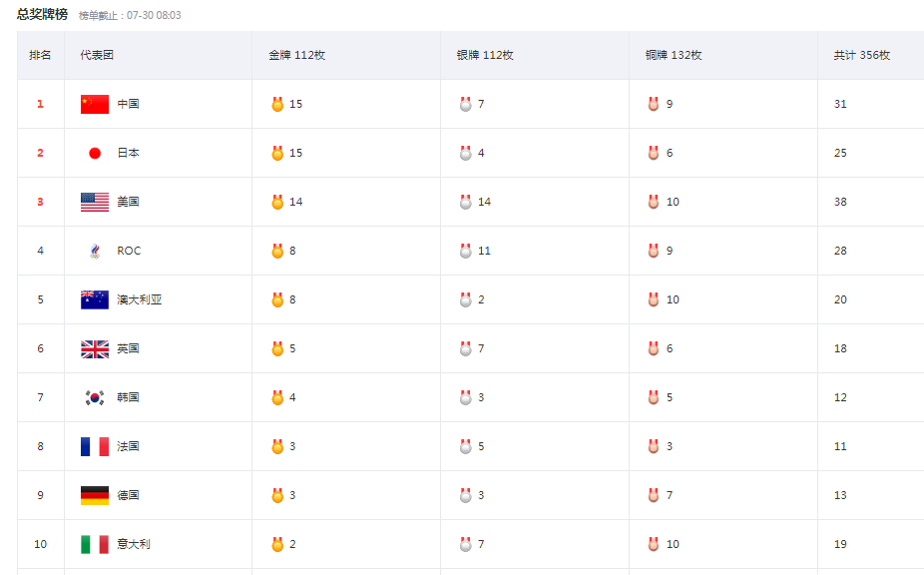The image size is (924, 575).
Task: Click silver count 11 in ROC row
Action: click(x=484, y=252)
